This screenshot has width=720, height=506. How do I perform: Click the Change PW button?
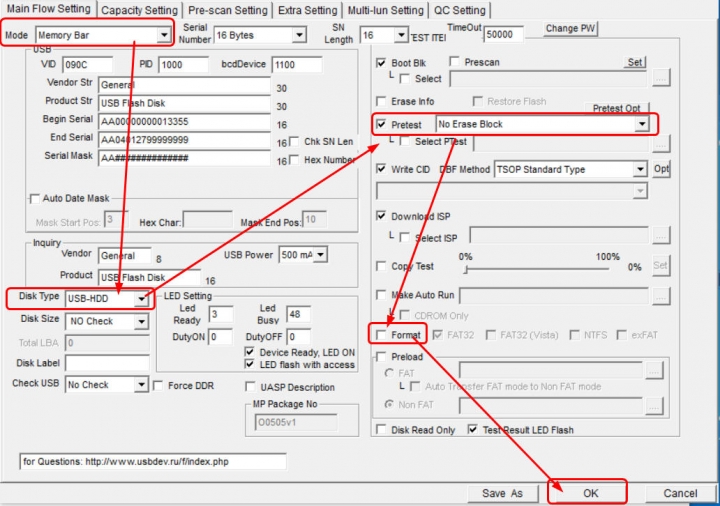coord(570,28)
